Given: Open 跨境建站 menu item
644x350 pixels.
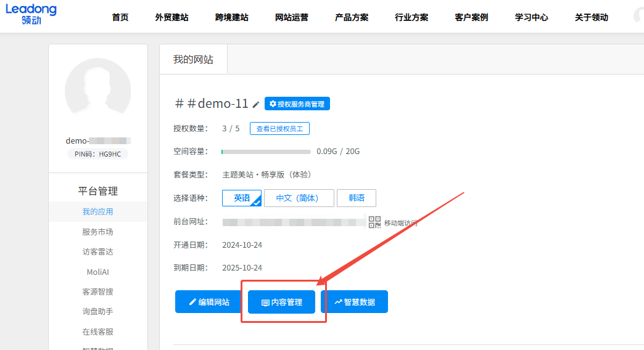Looking at the screenshot, I should 232,17.
